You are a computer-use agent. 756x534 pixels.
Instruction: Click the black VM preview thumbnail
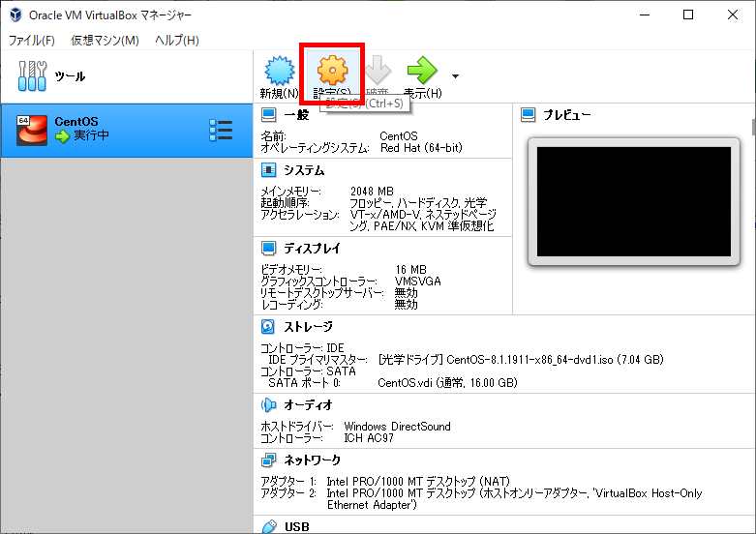[x=634, y=201]
